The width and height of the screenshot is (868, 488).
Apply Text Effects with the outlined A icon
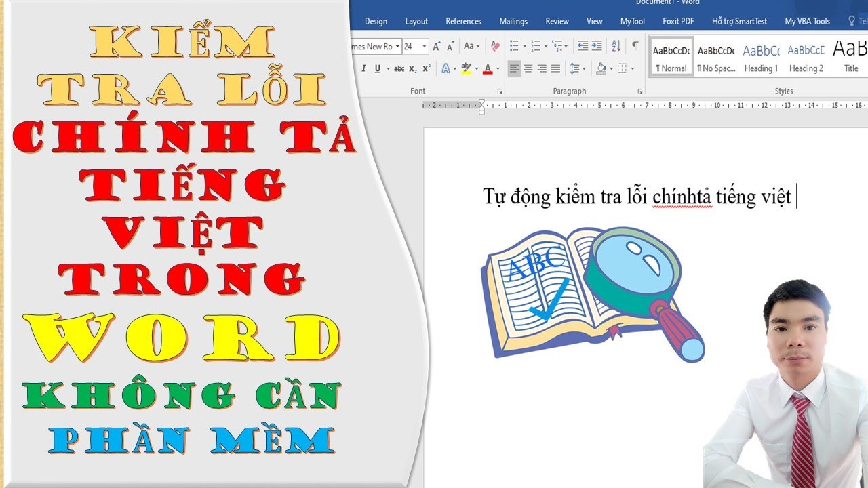[x=445, y=68]
